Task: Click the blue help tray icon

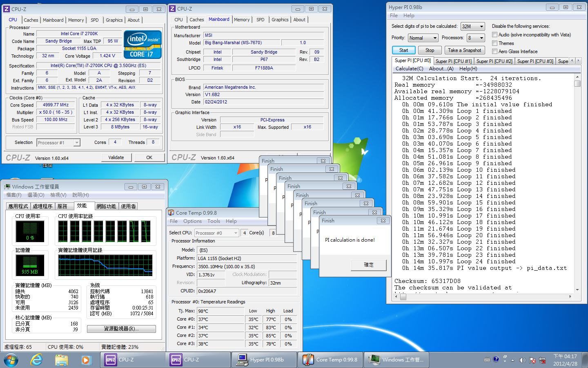Action: [496, 359]
